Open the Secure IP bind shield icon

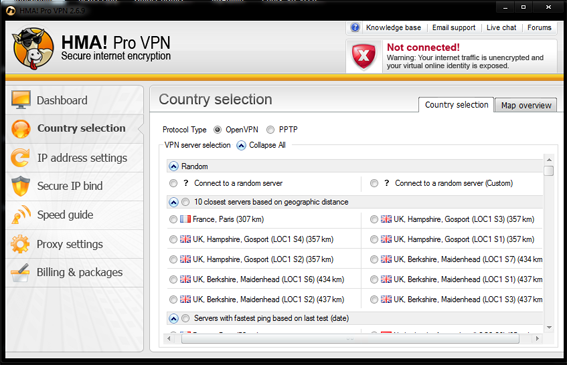(x=21, y=186)
